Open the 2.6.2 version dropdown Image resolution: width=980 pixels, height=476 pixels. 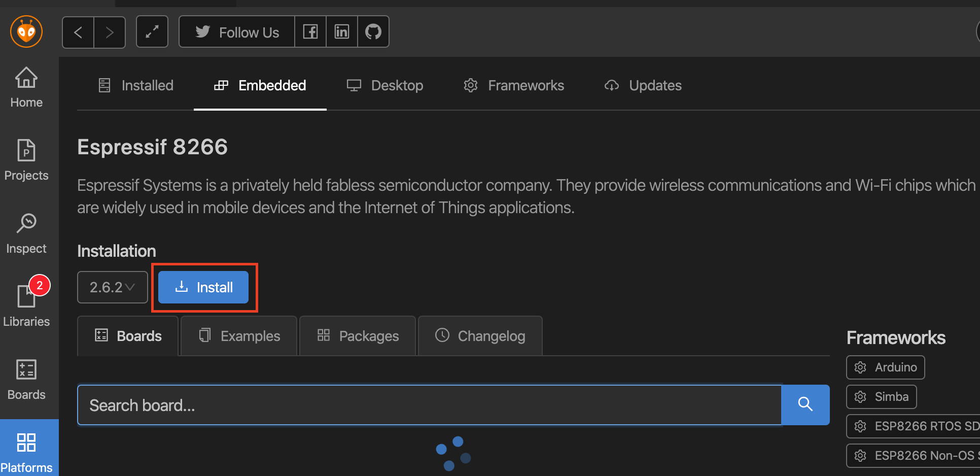(113, 287)
